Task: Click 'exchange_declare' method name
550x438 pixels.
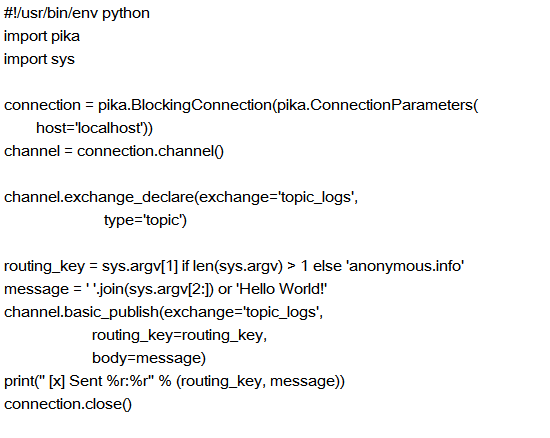Action: point(129,197)
